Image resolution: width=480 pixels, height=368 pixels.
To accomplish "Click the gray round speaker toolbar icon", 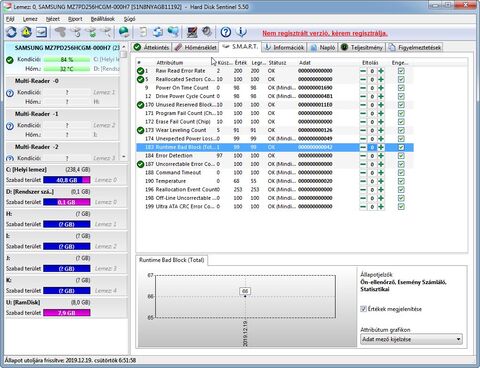I will [207, 32].
